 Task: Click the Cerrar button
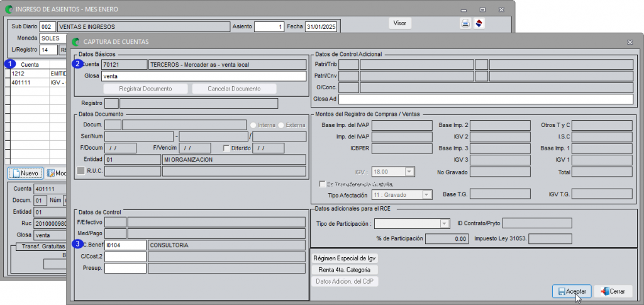613,291
